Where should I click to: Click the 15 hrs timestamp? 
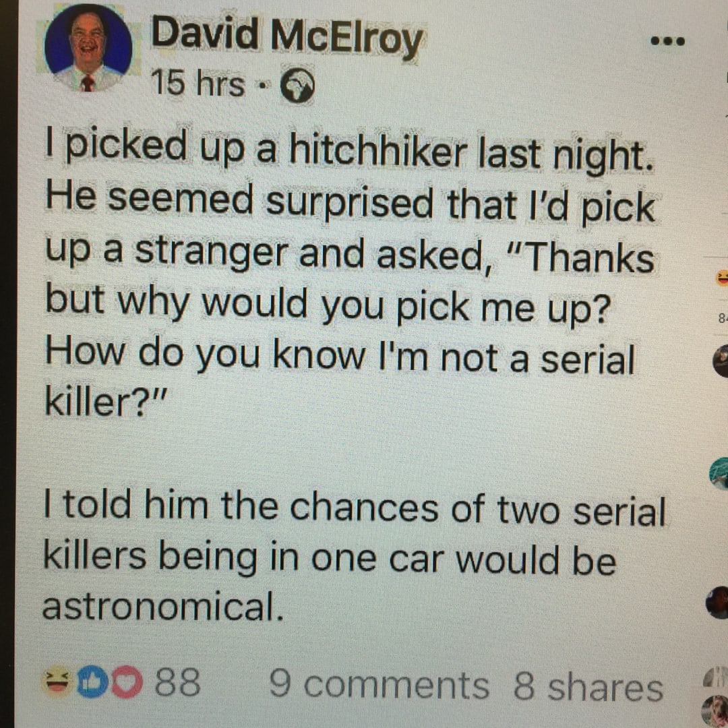[x=198, y=84]
